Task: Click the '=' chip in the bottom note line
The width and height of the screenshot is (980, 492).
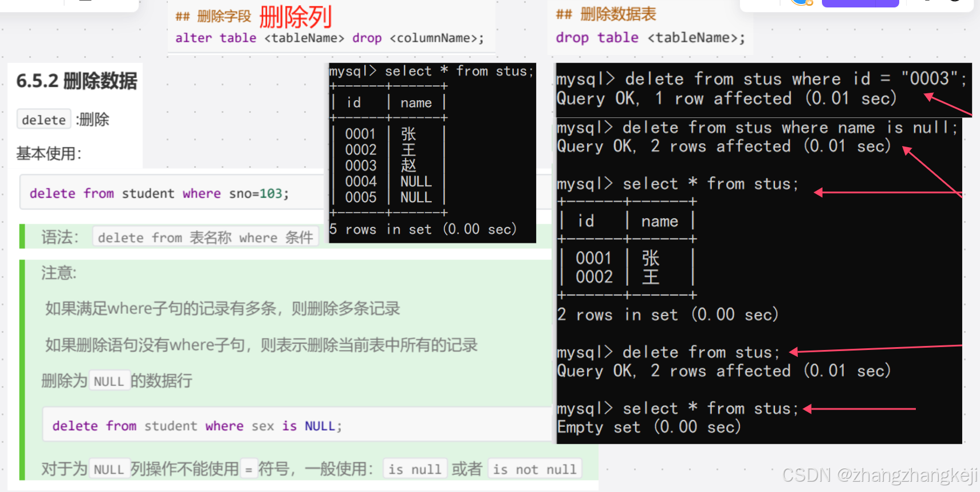Action: tap(249, 469)
